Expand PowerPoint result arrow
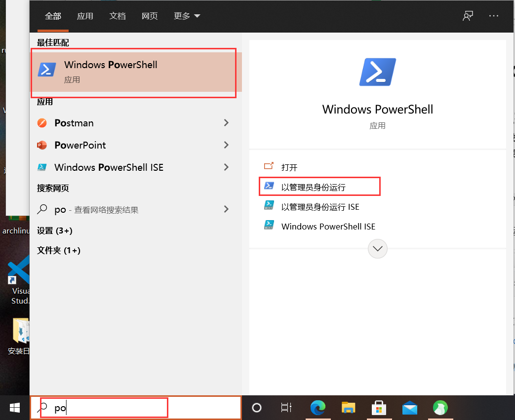The image size is (515, 420). 226,145
